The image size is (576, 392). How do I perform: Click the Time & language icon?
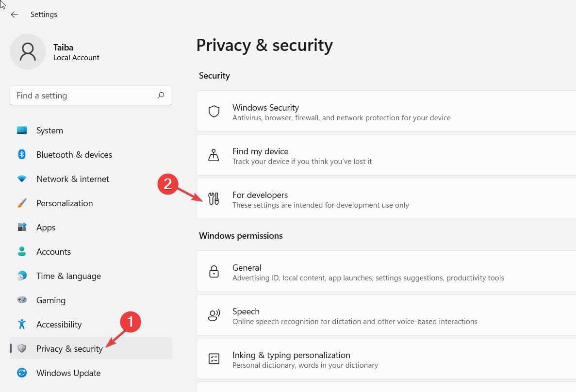click(22, 276)
